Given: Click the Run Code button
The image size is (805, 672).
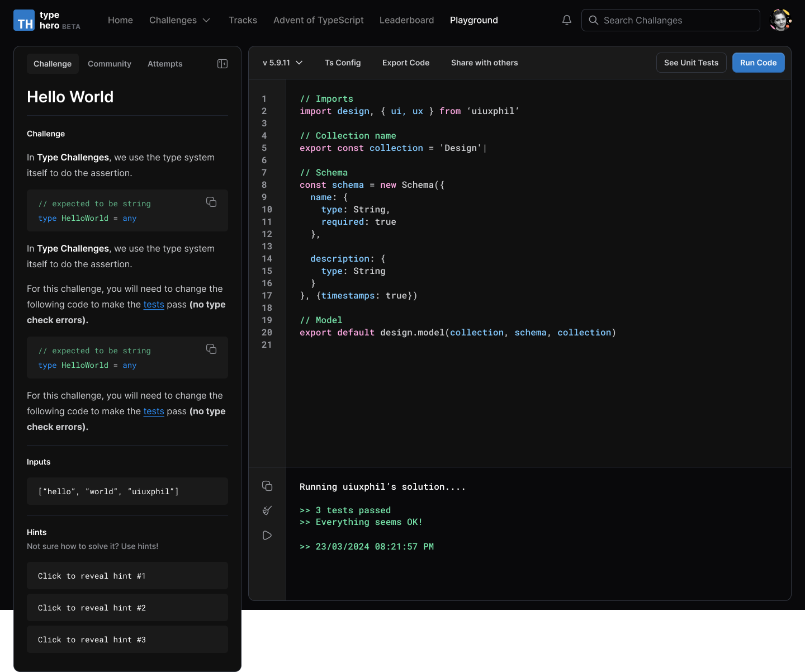Looking at the screenshot, I should pos(758,63).
